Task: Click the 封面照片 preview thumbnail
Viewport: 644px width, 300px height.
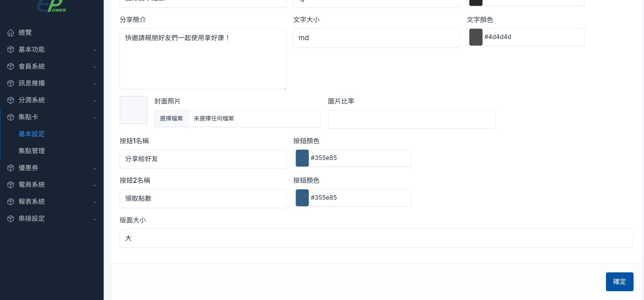Action: coord(133,110)
